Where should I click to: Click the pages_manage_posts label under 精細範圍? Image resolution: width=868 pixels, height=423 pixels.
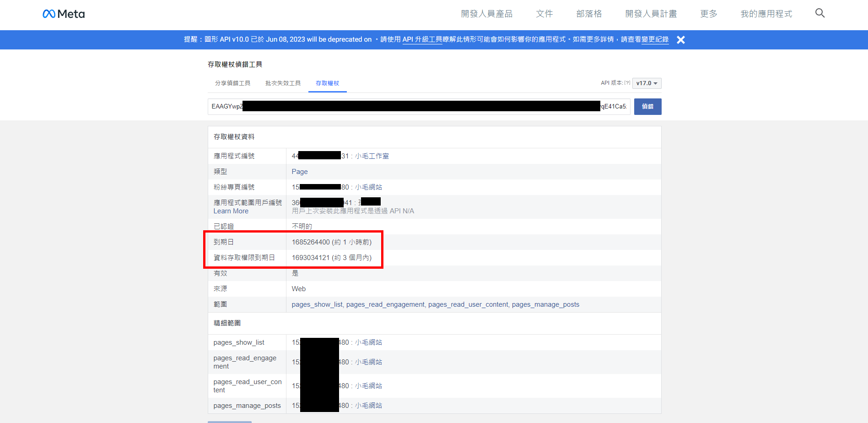click(247, 406)
